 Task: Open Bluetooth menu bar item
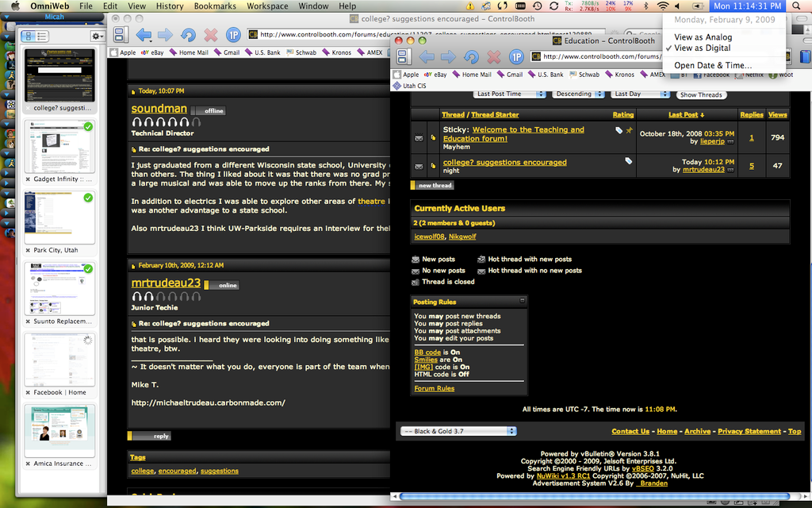tap(645, 6)
